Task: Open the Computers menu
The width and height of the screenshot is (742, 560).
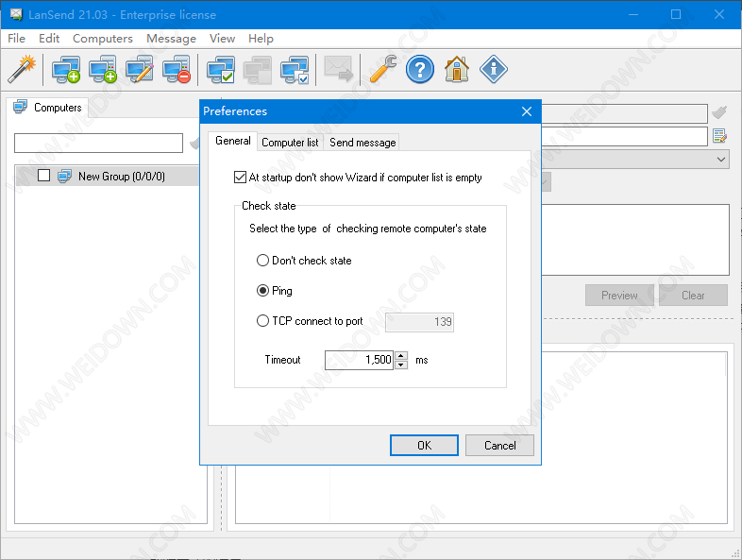Action: click(x=103, y=39)
